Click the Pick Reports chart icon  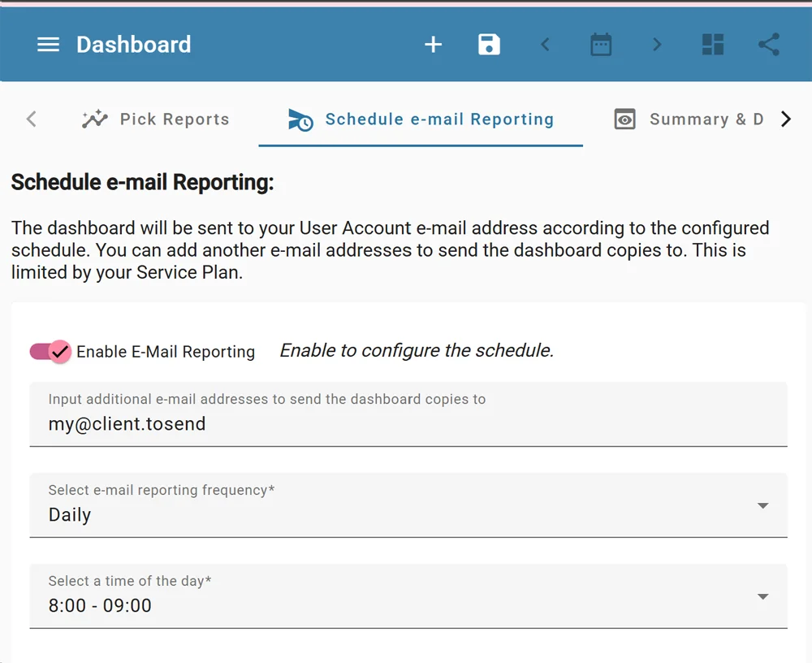click(x=94, y=119)
